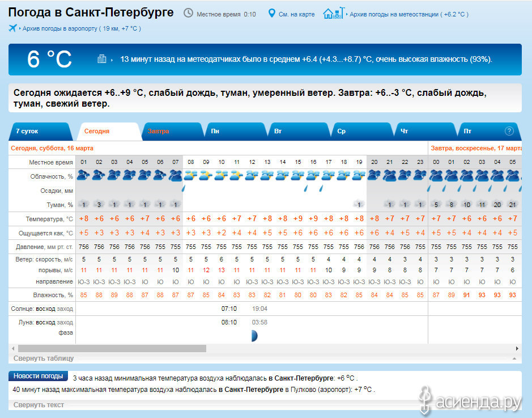Click the cloudiness icon for hour 12

[x=252, y=176]
